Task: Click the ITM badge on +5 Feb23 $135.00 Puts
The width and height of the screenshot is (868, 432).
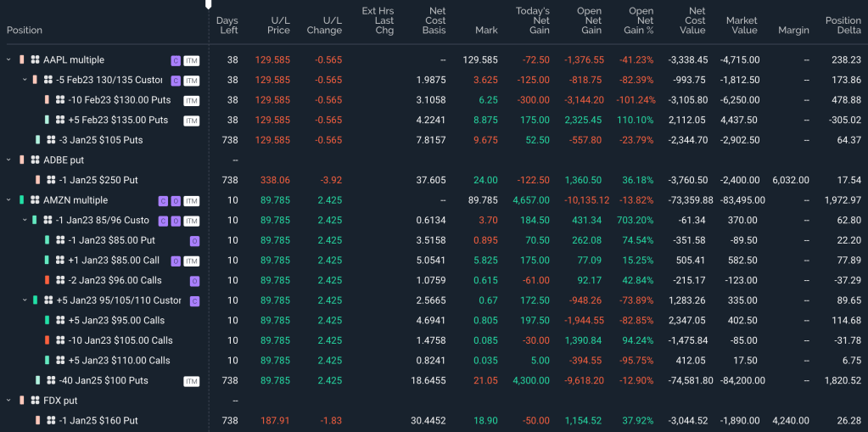Action: coord(192,121)
